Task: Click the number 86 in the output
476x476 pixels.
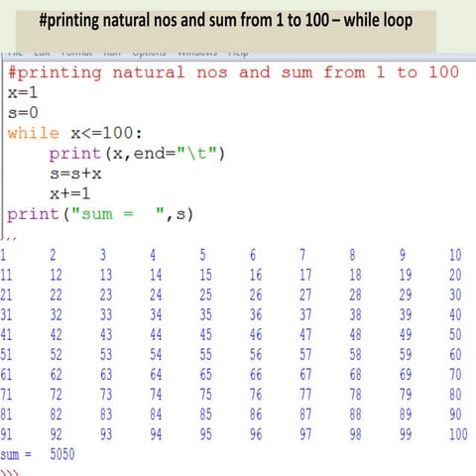Action: coord(256,415)
